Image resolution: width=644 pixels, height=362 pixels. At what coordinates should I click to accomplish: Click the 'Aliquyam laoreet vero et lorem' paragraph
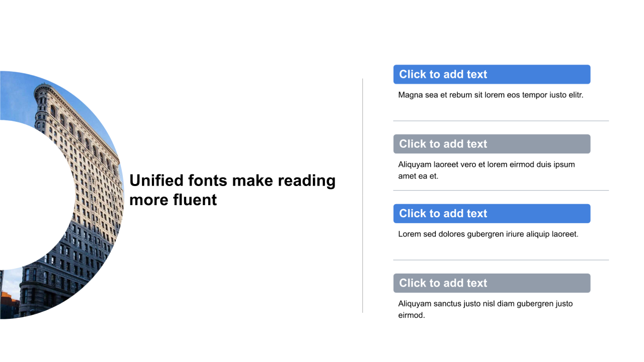[487, 170]
